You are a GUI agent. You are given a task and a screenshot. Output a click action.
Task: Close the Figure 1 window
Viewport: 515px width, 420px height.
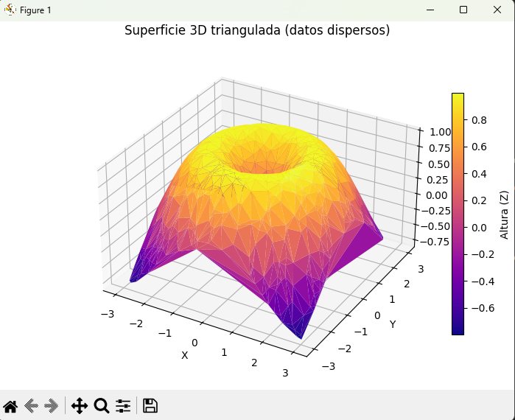tap(497, 10)
